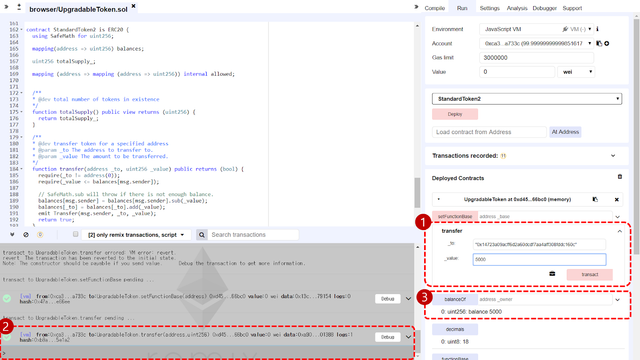Click the code editor vertical scrollbar thumb
Viewport: 640px width, 360px height.
click(417, 193)
